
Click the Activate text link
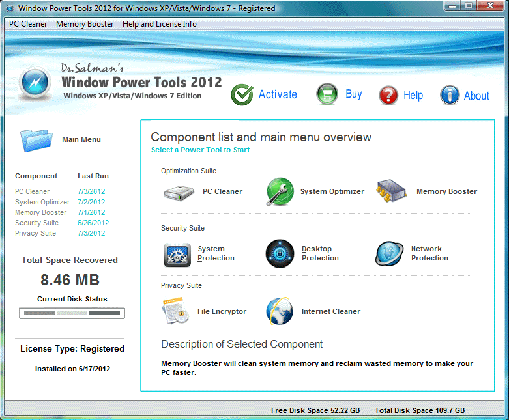coord(278,94)
